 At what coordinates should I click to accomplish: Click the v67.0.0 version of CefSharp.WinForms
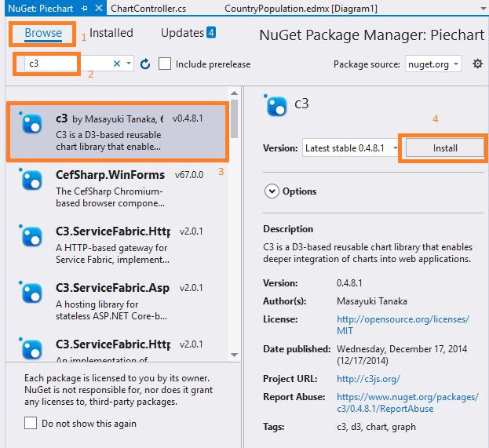pyautogui.click(x=189, y=175)
